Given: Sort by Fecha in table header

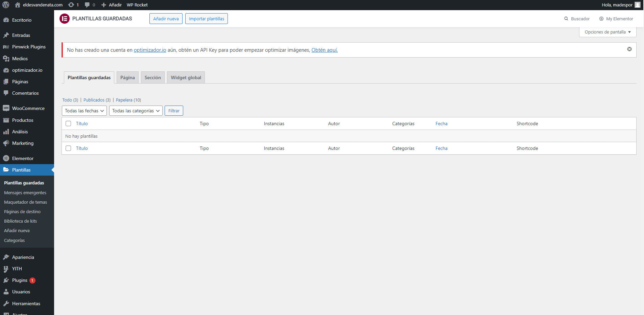Looking at the screenshot, I should [442, 123].
